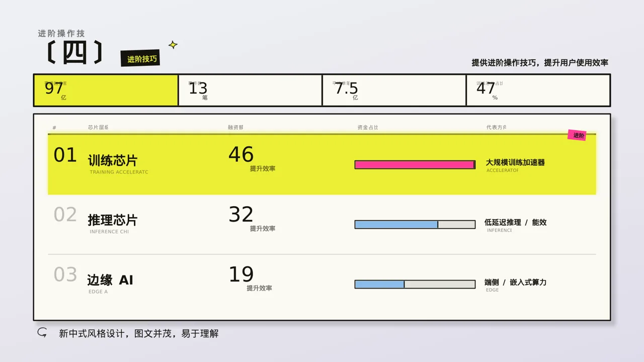Image resolution: width=644 pixels, height=362 pixels.
Task: Click the value 46 in the 训练芯片 row
Action: pos(241,155)
